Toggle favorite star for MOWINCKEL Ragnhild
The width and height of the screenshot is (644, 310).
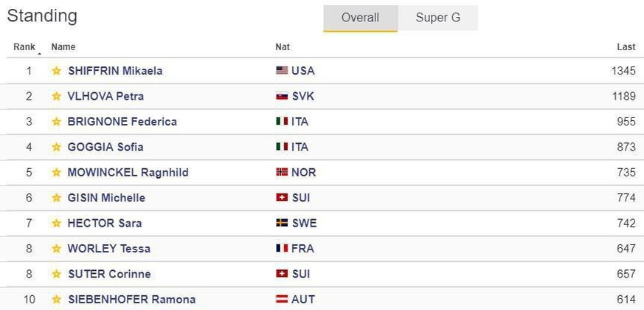point(57,172)
